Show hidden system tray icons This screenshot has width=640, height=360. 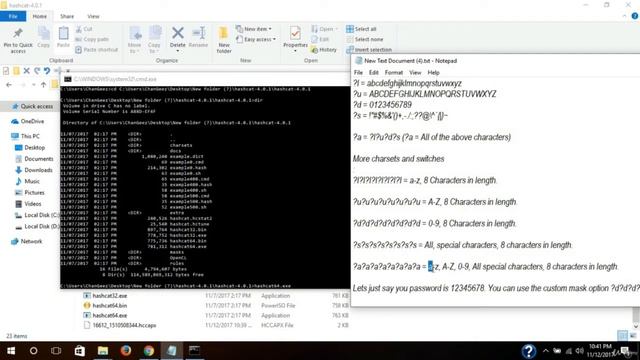click(x=546, y=351)
